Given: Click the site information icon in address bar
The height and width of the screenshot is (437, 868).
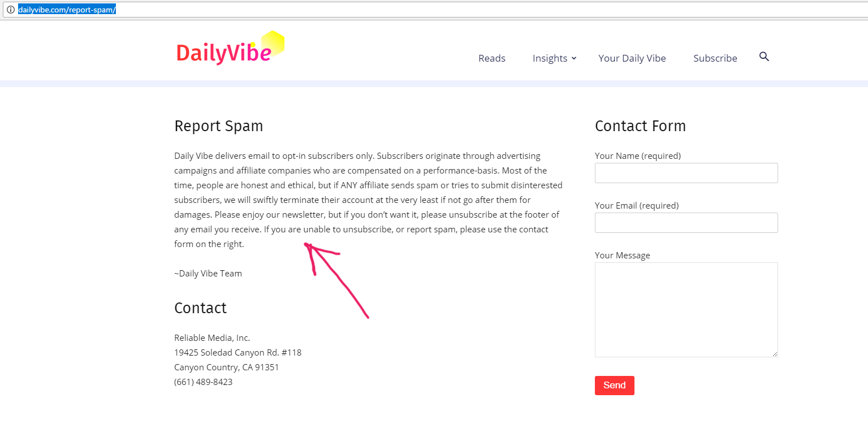Looking at the screenshot, I should [10, 10].
